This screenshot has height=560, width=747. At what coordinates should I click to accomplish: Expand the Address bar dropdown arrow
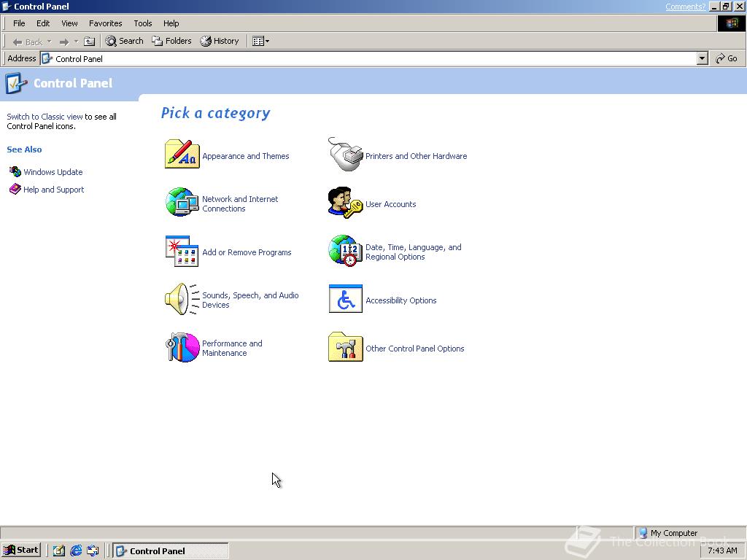click(703, 58)
